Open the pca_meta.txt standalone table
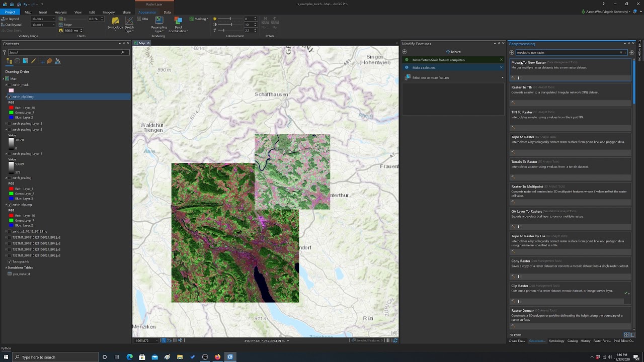 21,274
